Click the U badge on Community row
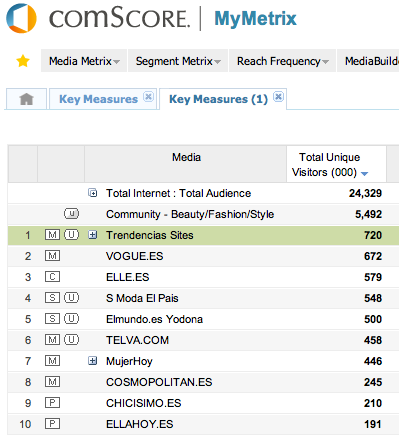 point(71,214)
